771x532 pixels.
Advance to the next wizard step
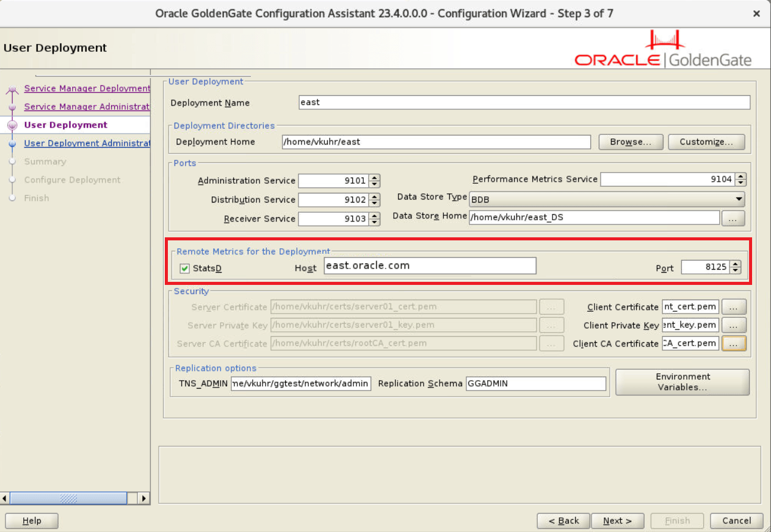(x=617, y=520)
